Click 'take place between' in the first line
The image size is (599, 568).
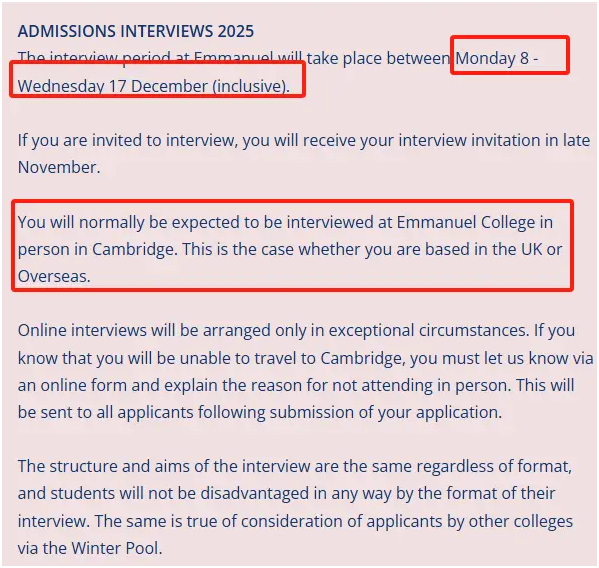pyautogui.click(x=378, y=58)
